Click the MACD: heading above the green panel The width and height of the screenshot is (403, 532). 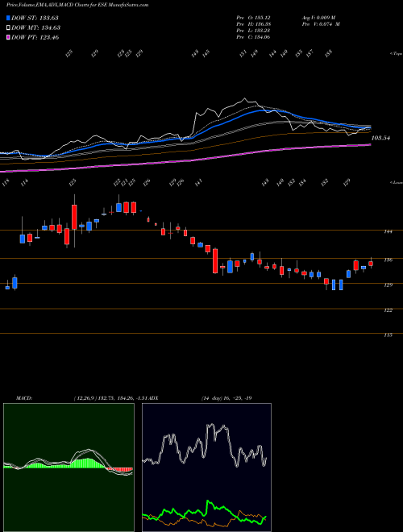(24, 398)
